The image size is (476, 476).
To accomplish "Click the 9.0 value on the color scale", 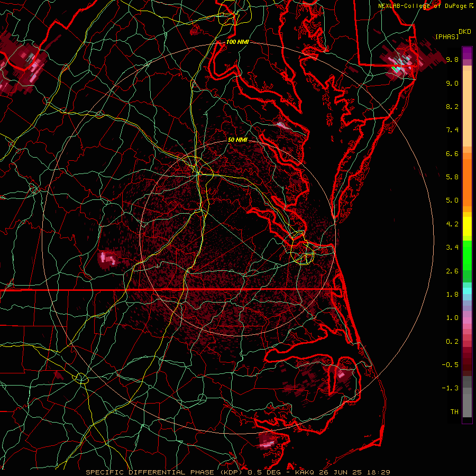I will 452,83.
